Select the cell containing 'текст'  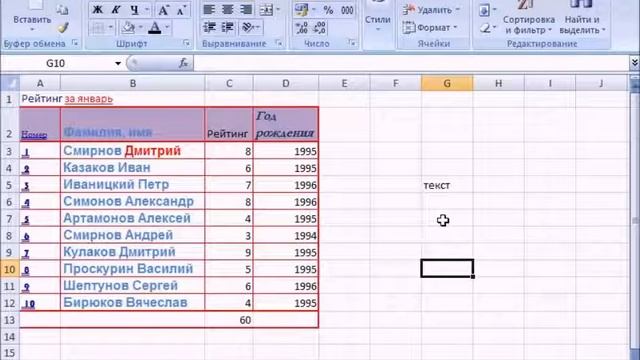(x=447, y=185)
